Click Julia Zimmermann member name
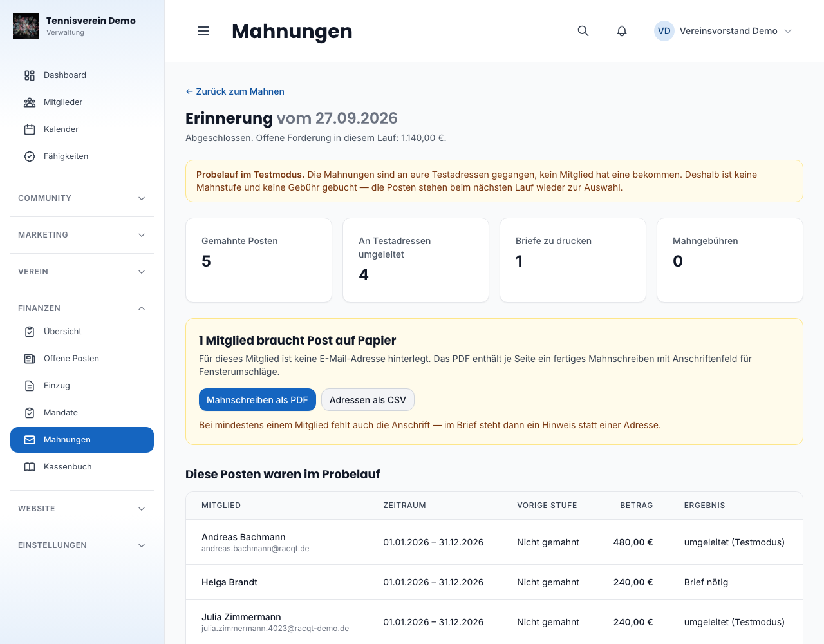Image resolution: width=824 pixels, height=644 pixels. [x=241, y=617]
